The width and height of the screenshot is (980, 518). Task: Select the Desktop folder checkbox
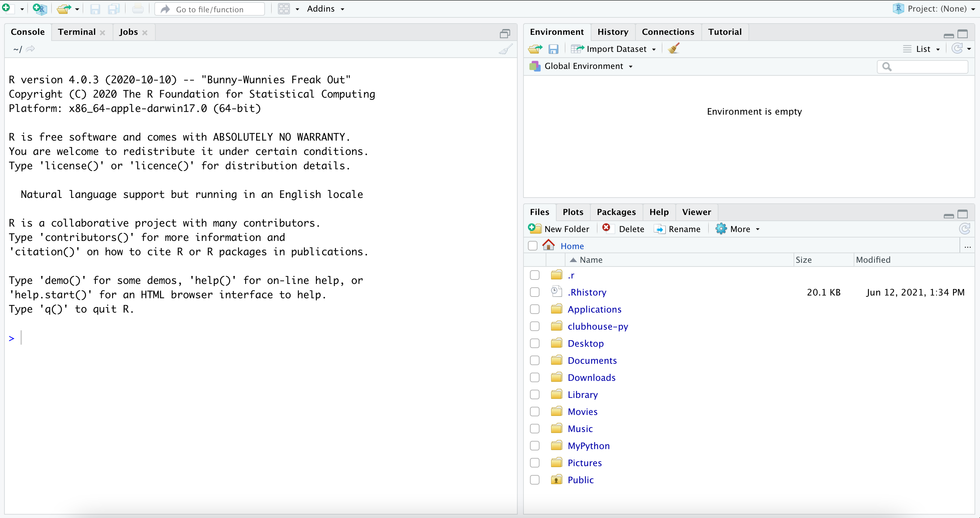coord(534,343)
